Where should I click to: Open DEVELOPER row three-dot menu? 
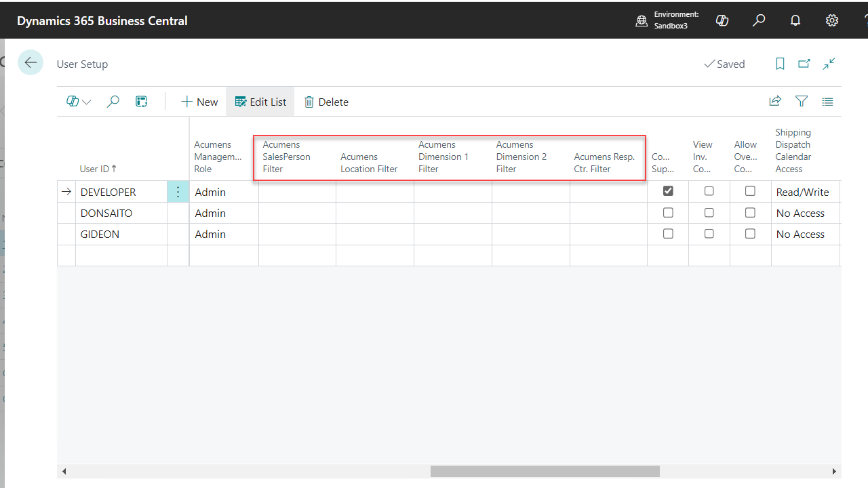(178, 192)
